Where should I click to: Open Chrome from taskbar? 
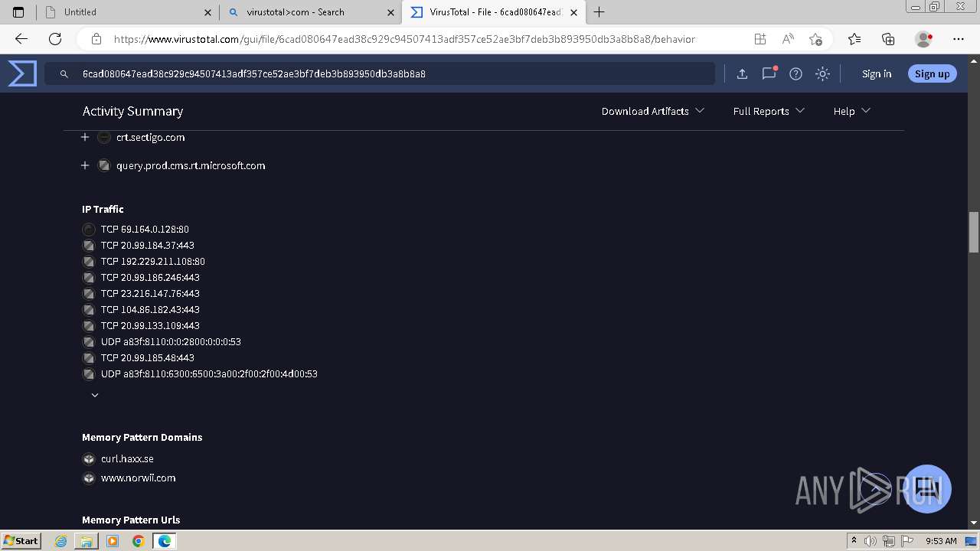[x=138, y=541]
